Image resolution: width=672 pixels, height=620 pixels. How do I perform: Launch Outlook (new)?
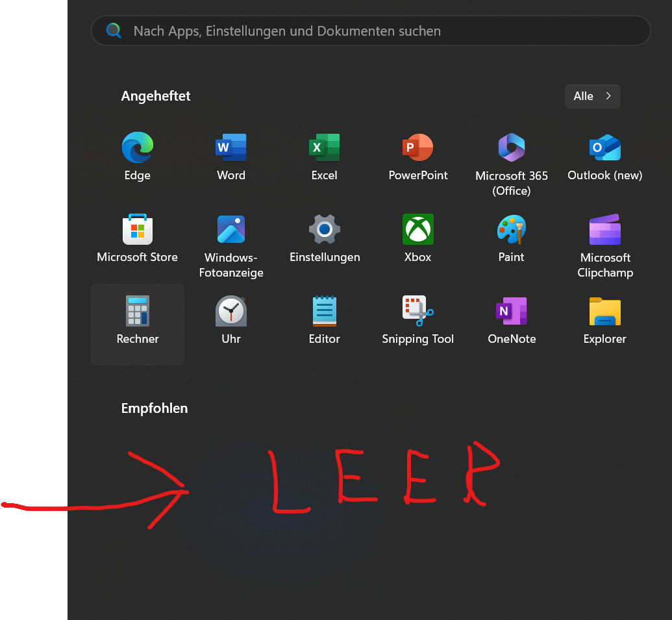pos(604,156)
